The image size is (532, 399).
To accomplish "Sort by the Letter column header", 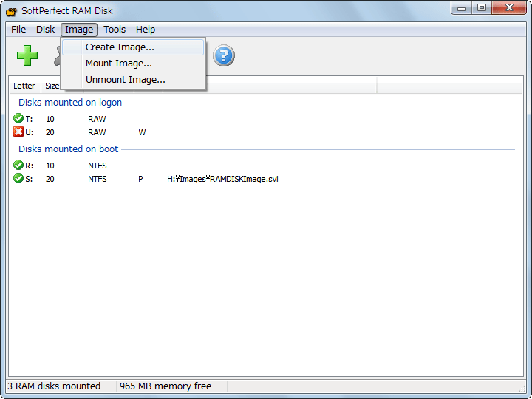I will point(24,86).
